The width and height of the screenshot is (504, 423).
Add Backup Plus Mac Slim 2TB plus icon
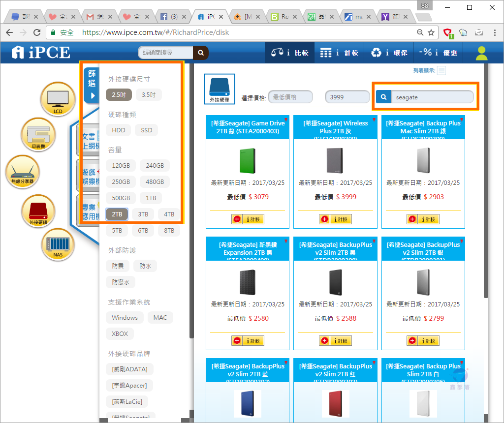412,219
